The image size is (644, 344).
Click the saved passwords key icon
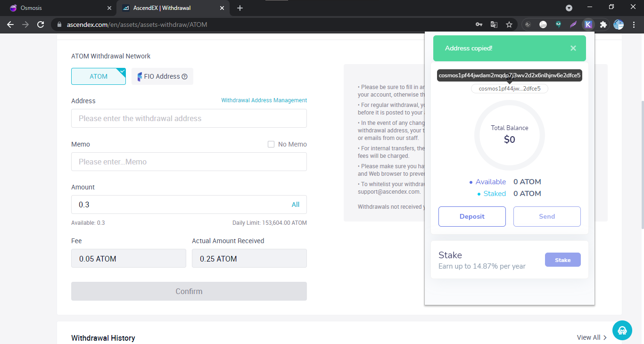tap(479, 25)
